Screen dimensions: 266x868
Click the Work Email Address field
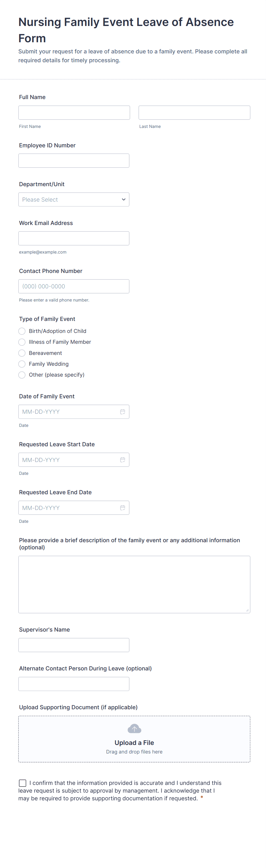click(x=74, y=238)
